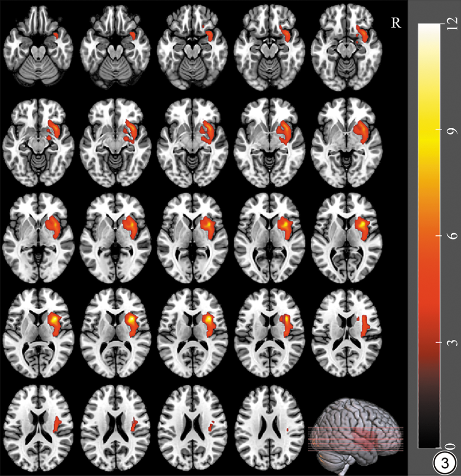Select the middle slice of the fourth row
This screenshot has width=461, height=476.
[x=195, y=325]
